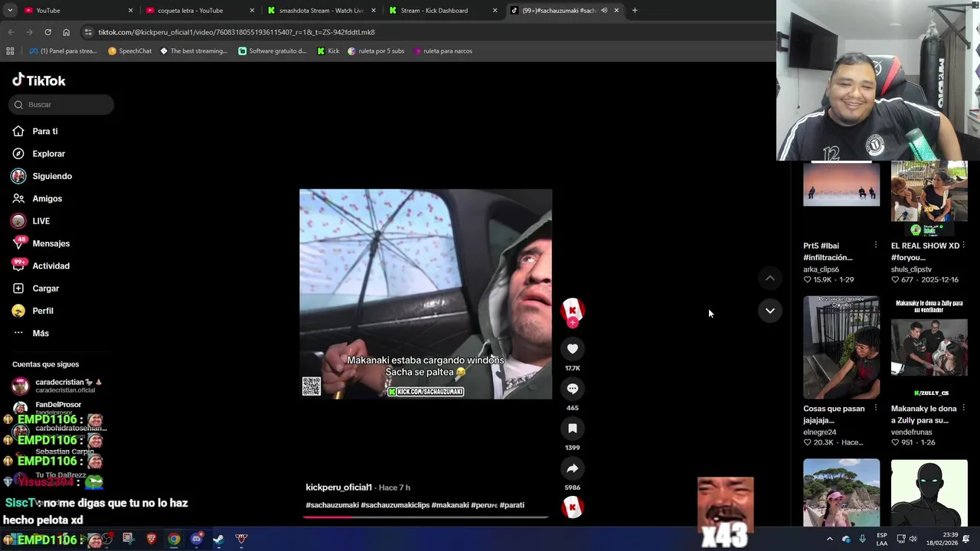The image size is (980, 551).
Task: Save video with the bookmark icon
Action: pos(572,429)
